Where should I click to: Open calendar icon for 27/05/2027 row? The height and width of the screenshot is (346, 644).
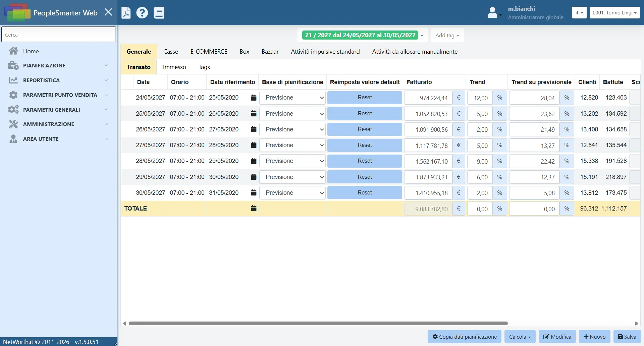[254, 145]
